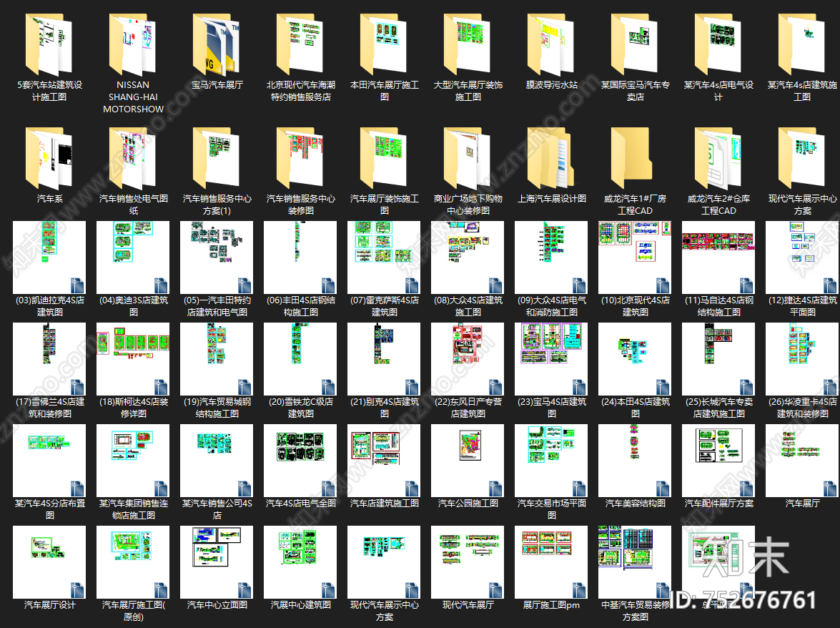The height and width of the screenshot is (628, 840).
Task: Open the (10)北京现代4S店建筑图 file thumbnail
Action: 635,257
